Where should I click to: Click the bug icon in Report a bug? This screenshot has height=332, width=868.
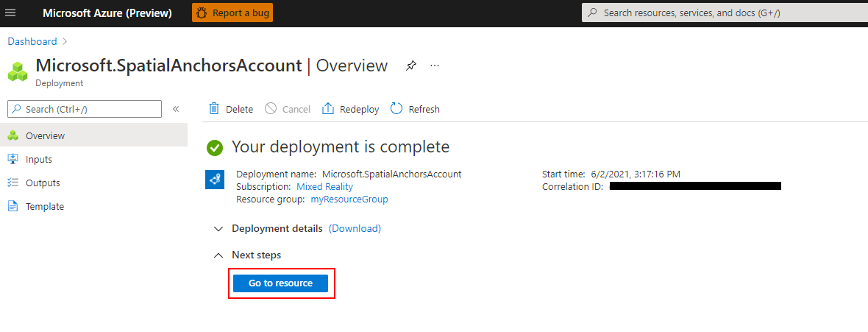[202, 13]
